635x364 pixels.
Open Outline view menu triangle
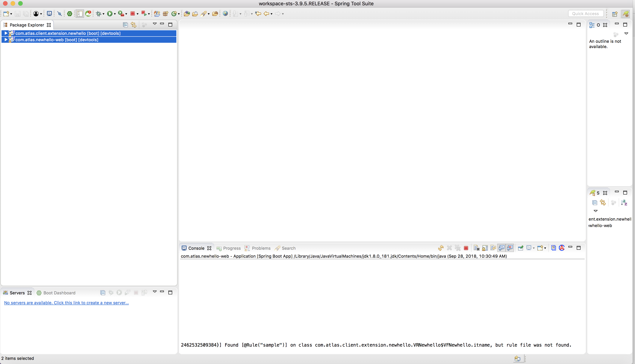click(x=626, y=33)
